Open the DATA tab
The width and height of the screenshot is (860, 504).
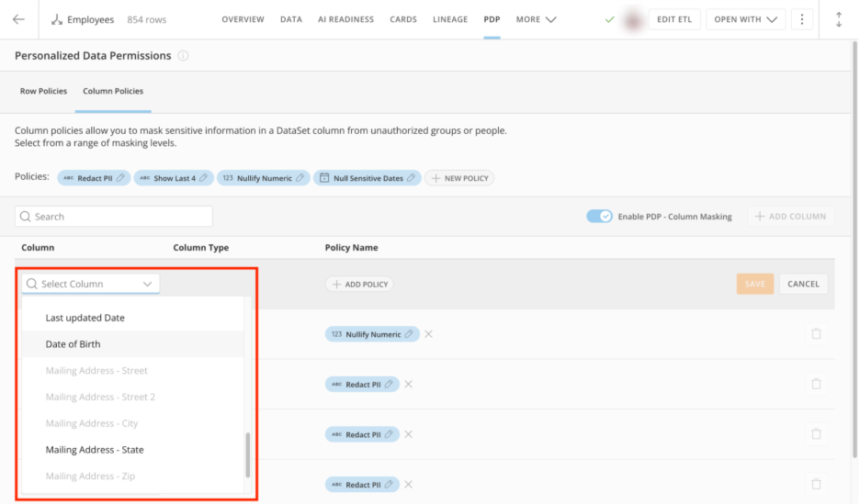point(291,19)
